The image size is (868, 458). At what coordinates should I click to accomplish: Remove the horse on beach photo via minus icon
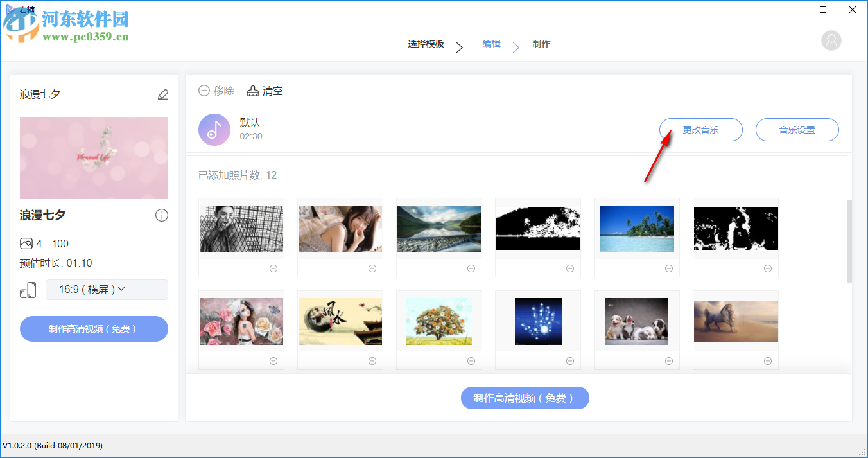(768, 362)
